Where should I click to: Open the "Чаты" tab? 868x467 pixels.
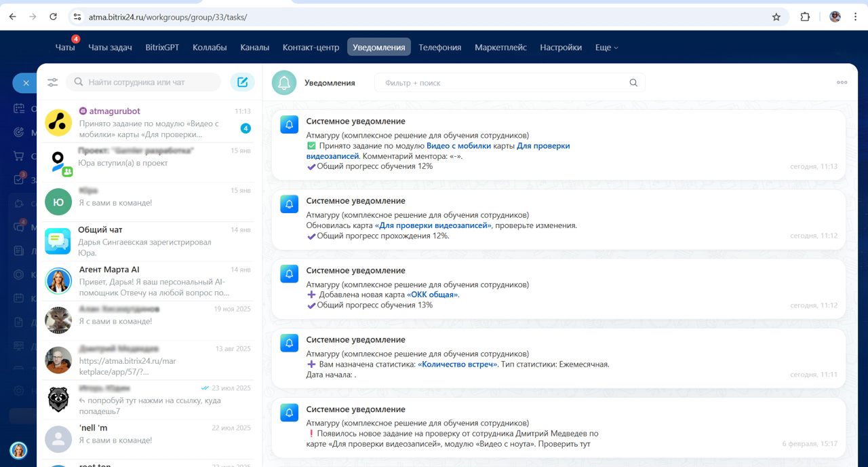(65, 48)
